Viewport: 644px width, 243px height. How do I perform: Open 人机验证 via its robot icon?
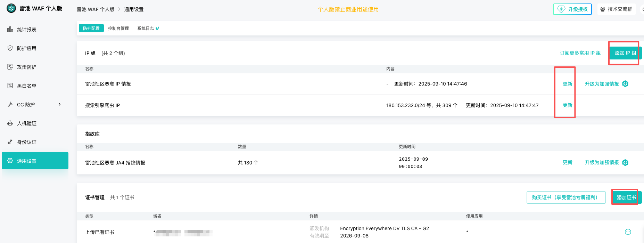(x=10, y=123)
